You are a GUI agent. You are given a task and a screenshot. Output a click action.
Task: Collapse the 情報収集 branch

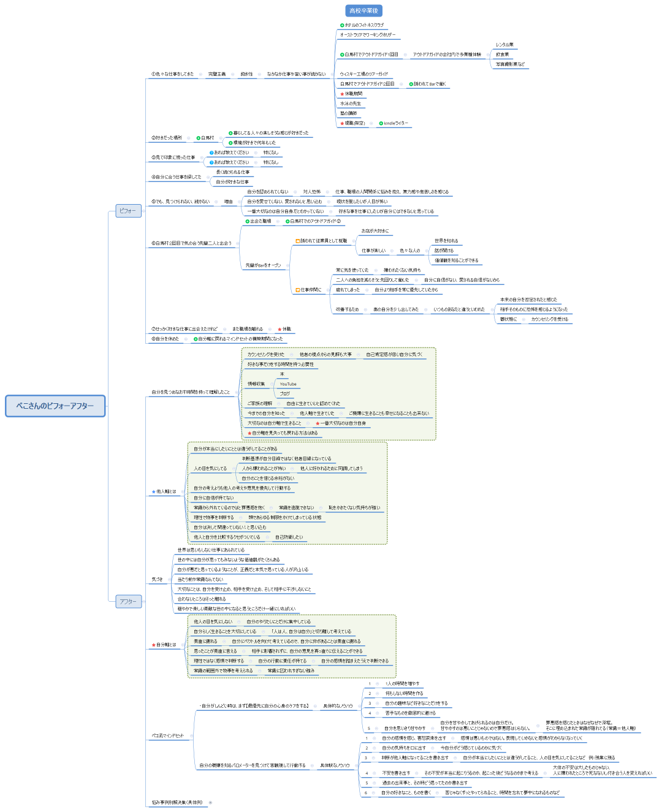pos(272,384)
